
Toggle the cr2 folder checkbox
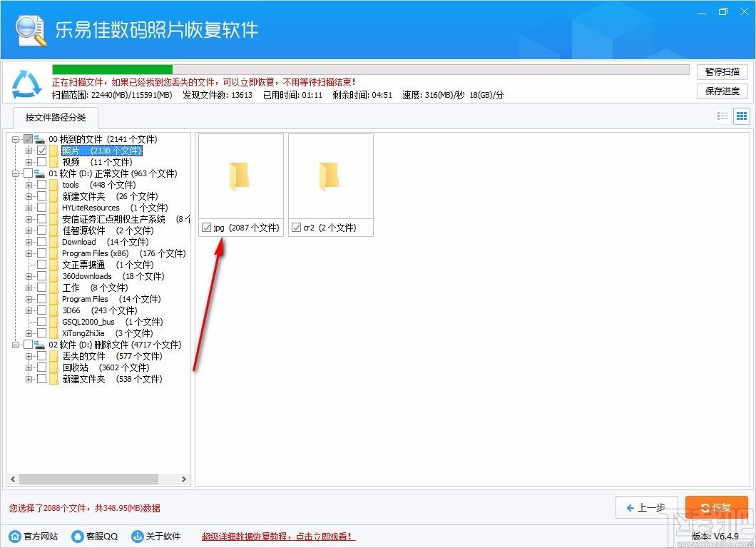[x=297, y=227]
